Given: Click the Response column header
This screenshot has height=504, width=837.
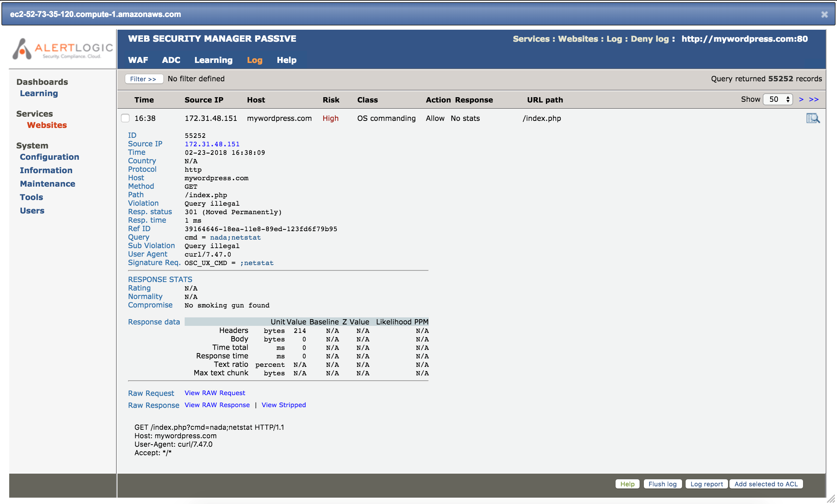Looking at the screenshot, I should [474, 100].
